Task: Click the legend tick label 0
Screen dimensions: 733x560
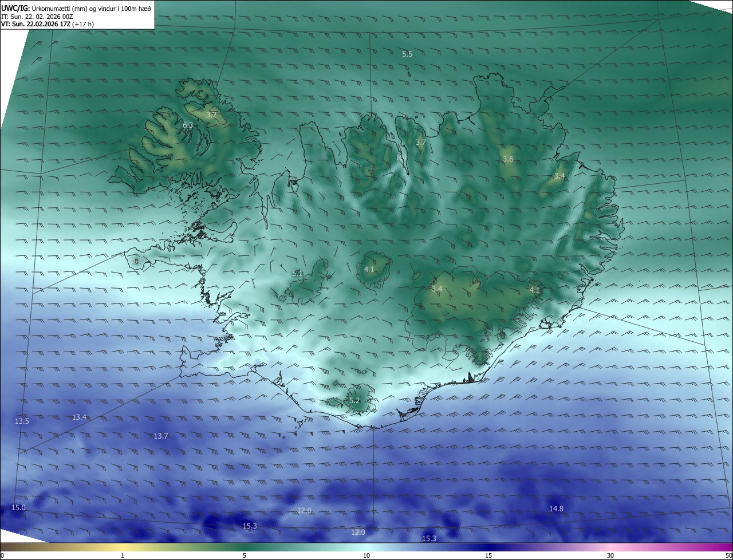Action: click(x=2, y=555)
